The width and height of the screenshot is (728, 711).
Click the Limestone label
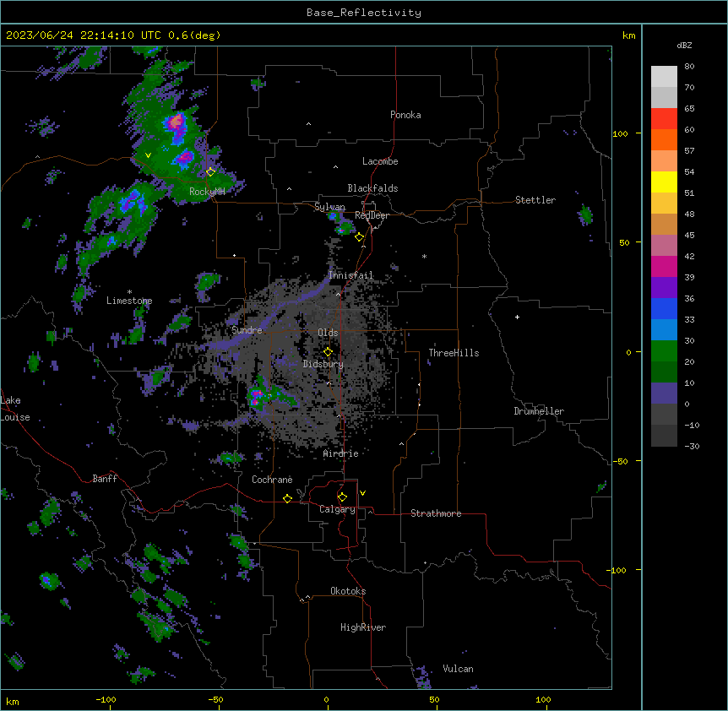[x=129, y=301]
